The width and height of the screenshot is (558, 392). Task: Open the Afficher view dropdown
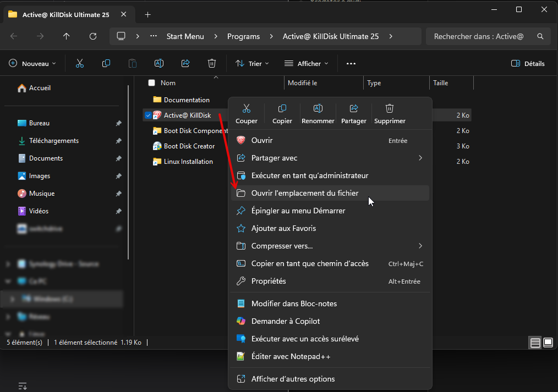[306, 64]
